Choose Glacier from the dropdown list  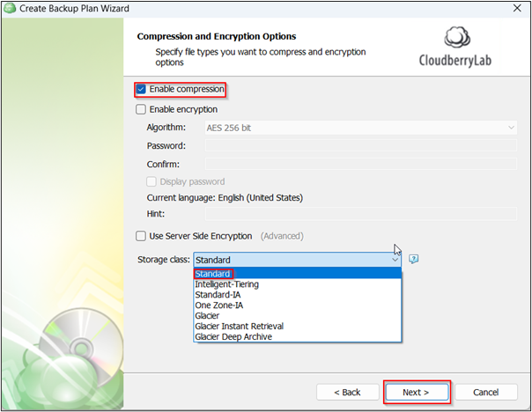(208, 315)
